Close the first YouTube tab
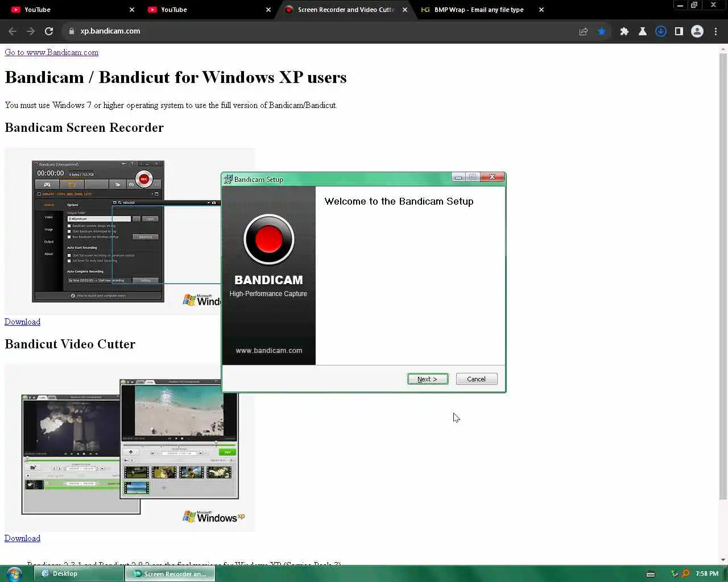This screenshot has height=582, width=728. (132, 10)
